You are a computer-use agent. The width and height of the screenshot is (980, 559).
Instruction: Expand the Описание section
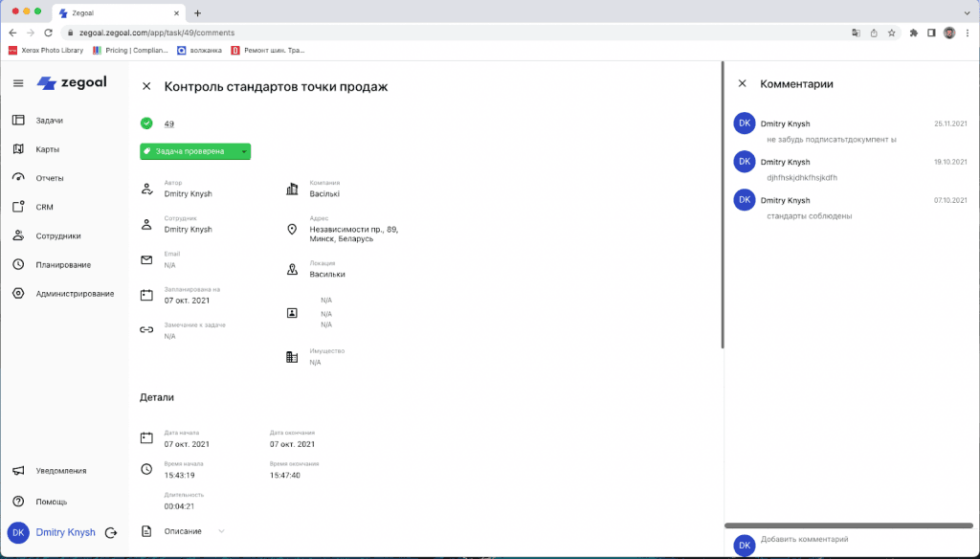[221, 531]
